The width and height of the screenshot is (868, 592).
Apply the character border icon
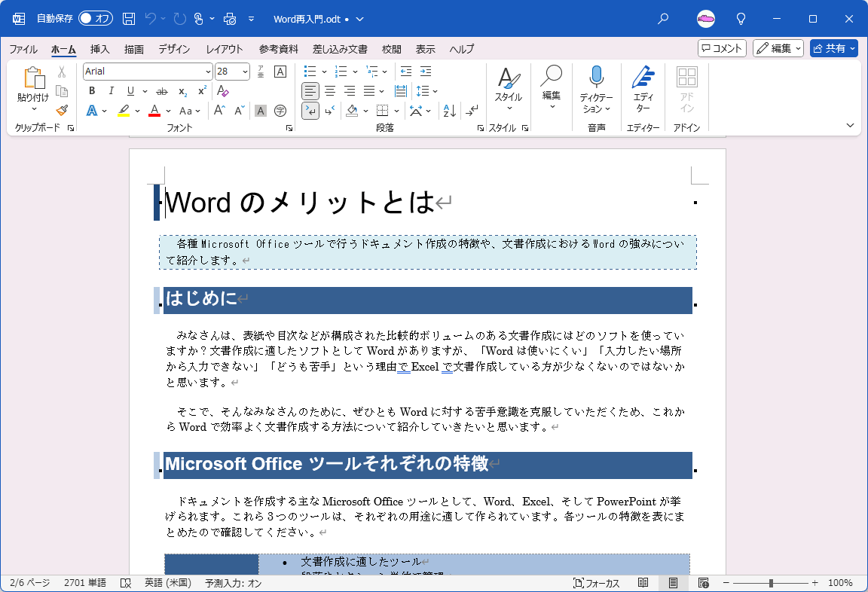pos(280,72)
